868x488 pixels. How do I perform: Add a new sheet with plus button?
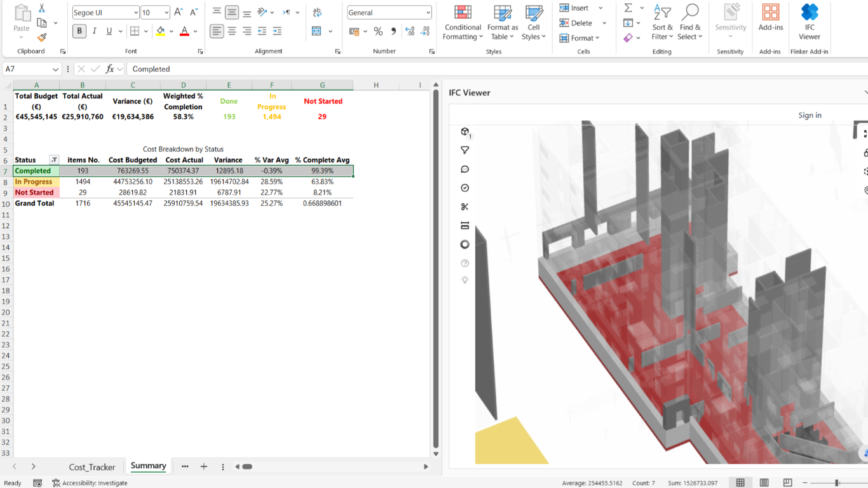point(204,466)
